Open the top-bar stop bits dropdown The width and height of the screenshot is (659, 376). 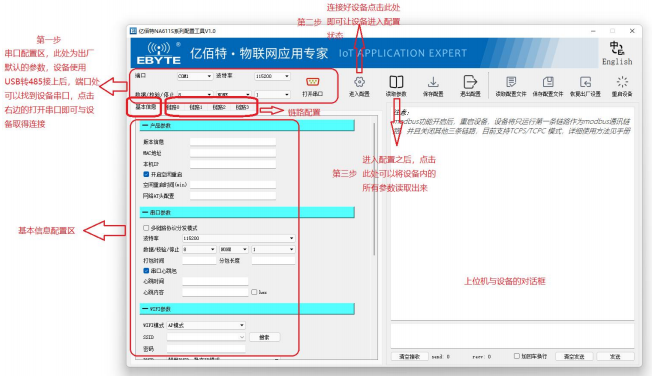click(272, 95)
